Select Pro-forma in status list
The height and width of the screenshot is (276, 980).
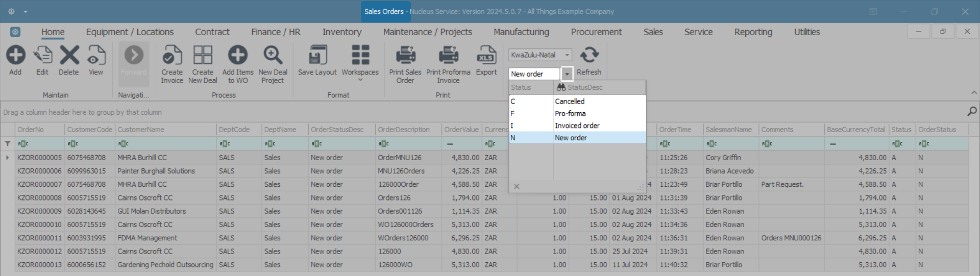point(577,113)
